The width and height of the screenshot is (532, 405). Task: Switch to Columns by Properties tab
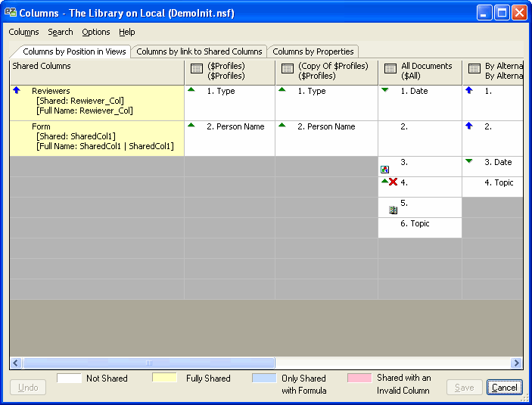pos(313,51)
